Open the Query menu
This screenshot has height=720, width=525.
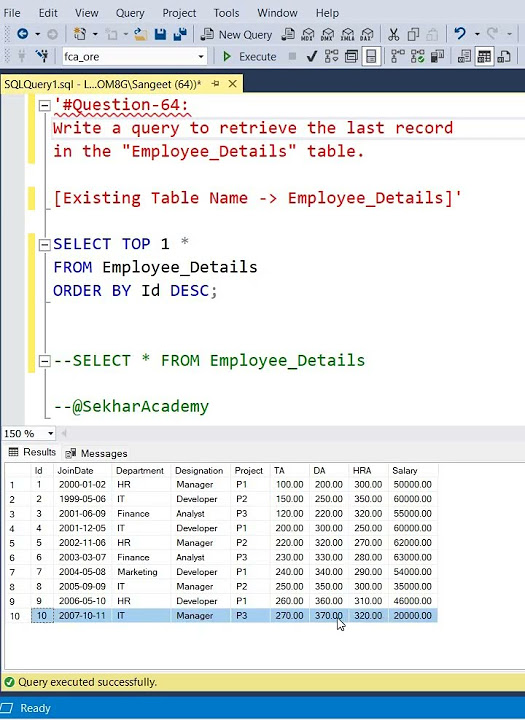point(130,13)
